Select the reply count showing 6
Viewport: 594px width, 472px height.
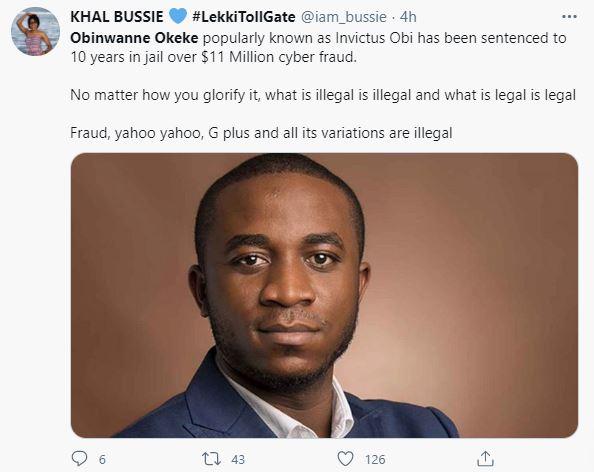[x=102, y=459]
